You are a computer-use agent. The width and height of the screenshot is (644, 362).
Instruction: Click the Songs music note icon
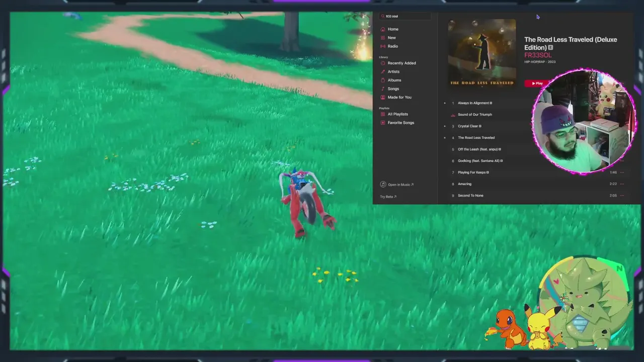click(383, 88)
